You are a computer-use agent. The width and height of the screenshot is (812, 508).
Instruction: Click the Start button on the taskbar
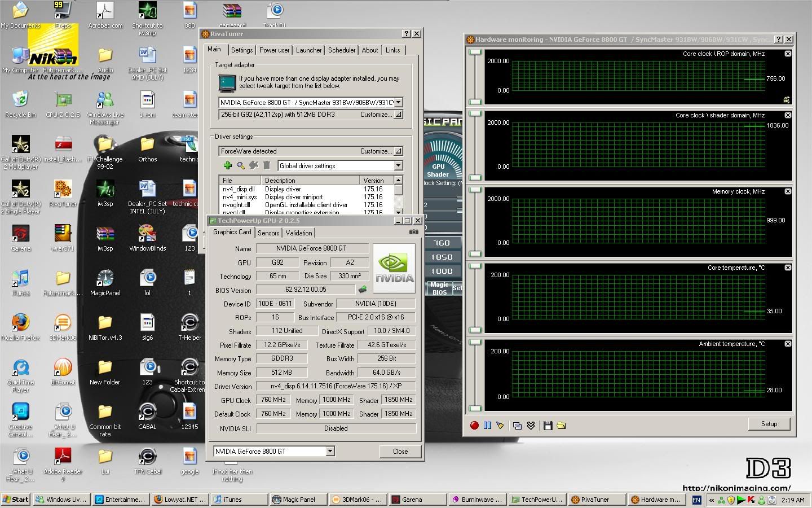pos(16,500)
